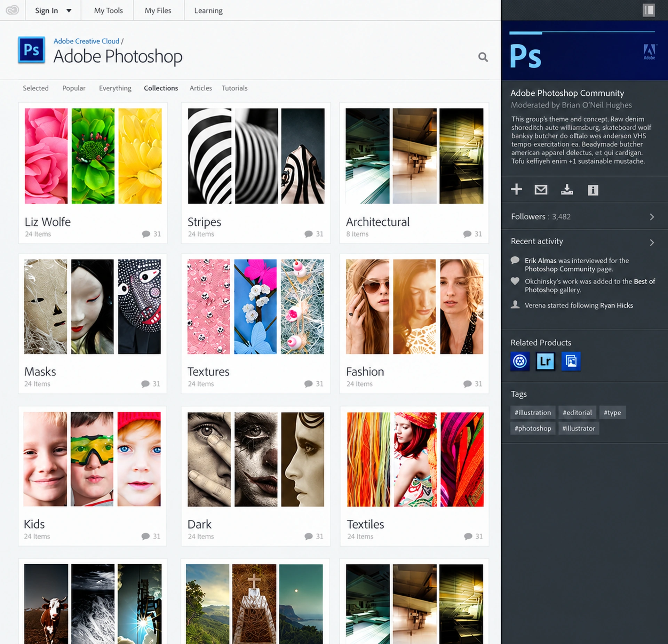Open Learning menu
Viewport: 668px width, 644px height.
208,10
